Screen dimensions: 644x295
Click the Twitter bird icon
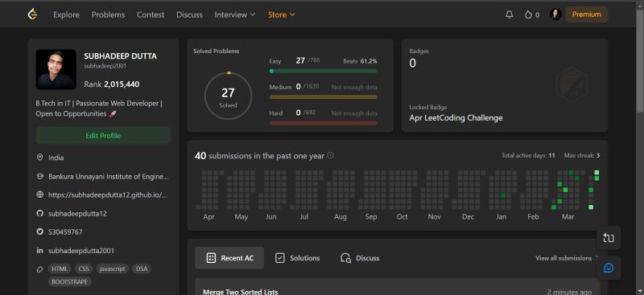(39, 231)
